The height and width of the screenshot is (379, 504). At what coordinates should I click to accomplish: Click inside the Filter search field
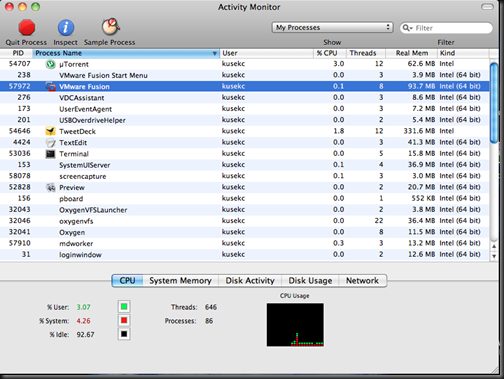[446, 28]
